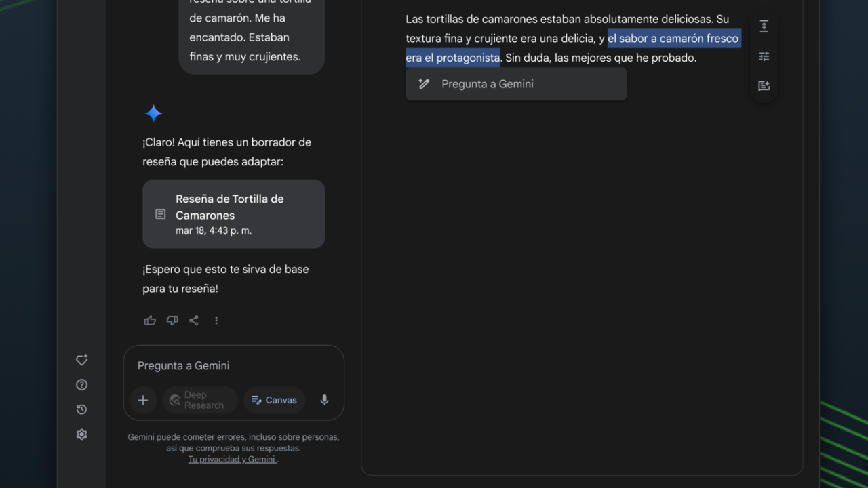Click the text "¡Espero que esto te sirva de base"
Screen dimensions: 868x488
(x=226, y=269)
